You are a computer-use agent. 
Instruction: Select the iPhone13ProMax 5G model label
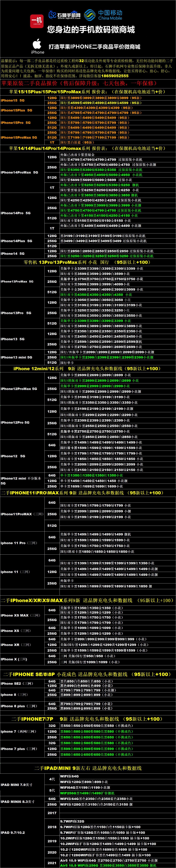pyautogui.click(x=17, y=281)
